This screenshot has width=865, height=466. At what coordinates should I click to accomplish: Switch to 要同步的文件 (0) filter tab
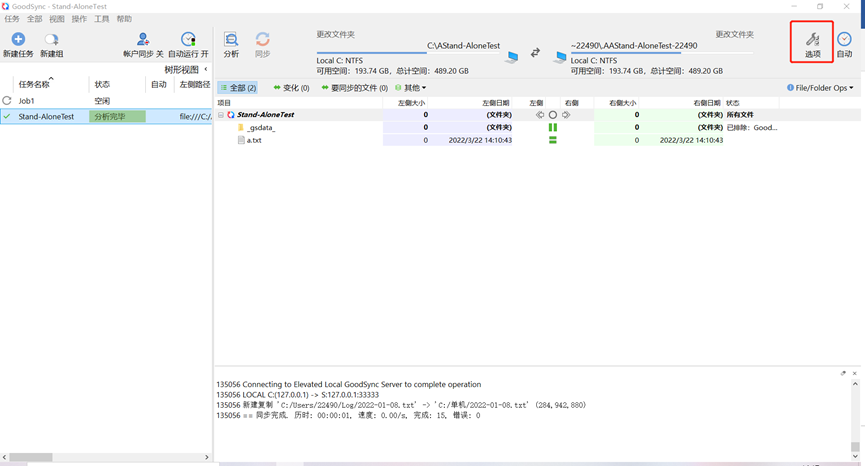tap(355, 88)
